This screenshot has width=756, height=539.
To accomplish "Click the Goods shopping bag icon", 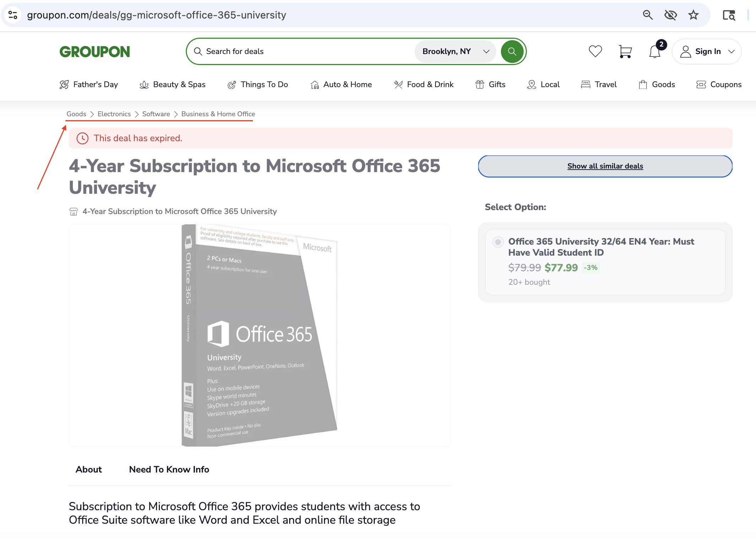I will (643, 85).
